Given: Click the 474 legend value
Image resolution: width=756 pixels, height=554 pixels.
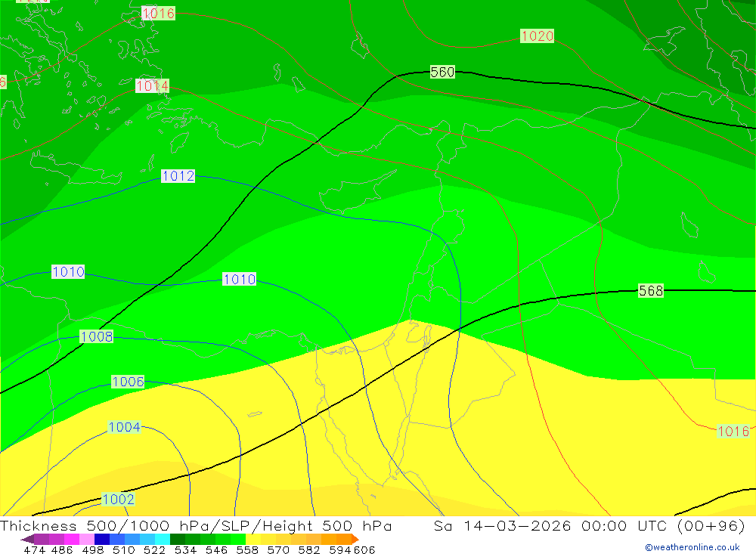Looking at the screenshot, I should (x=34, y=549).
